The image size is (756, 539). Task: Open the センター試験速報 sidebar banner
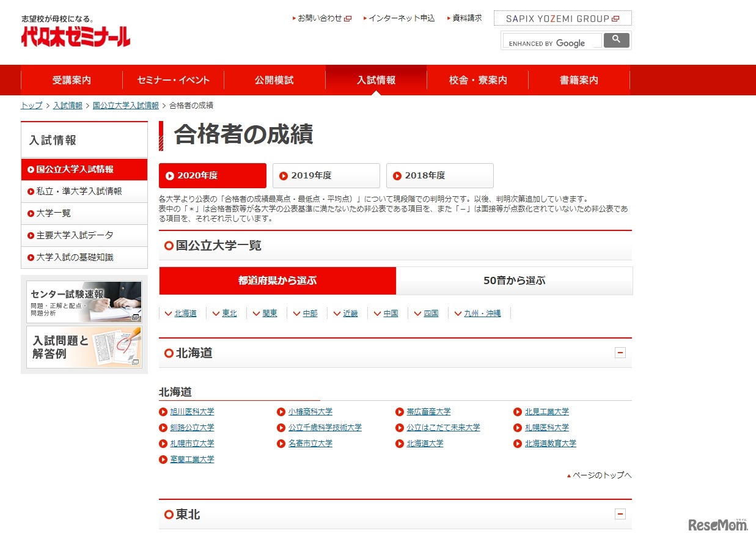coord(84,301)
